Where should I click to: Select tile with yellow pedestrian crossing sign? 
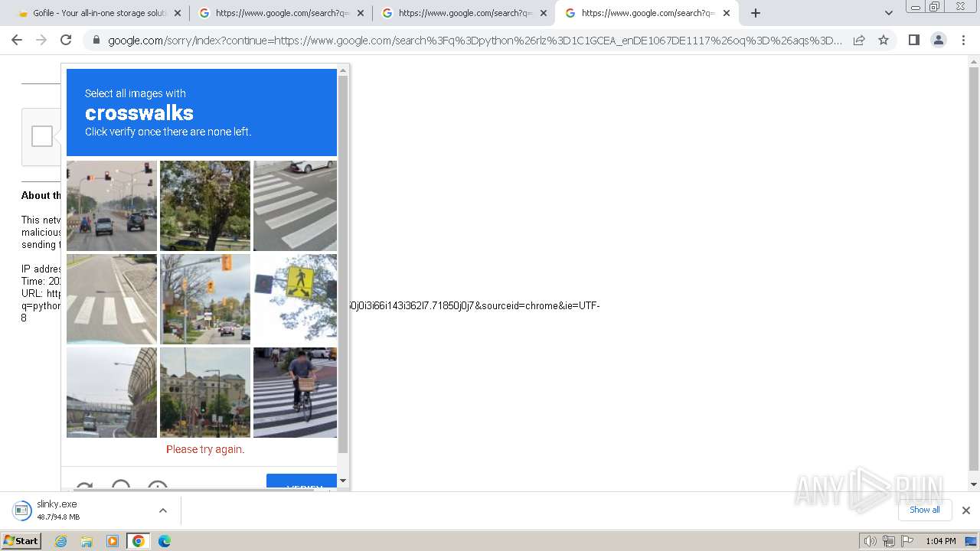pyautogui.click(x=295, y=299)
